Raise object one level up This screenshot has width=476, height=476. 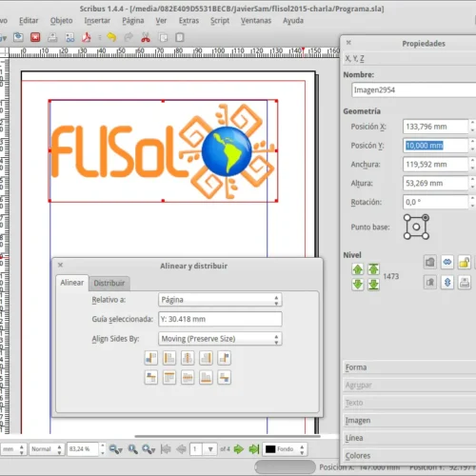[x=358, y=269]
